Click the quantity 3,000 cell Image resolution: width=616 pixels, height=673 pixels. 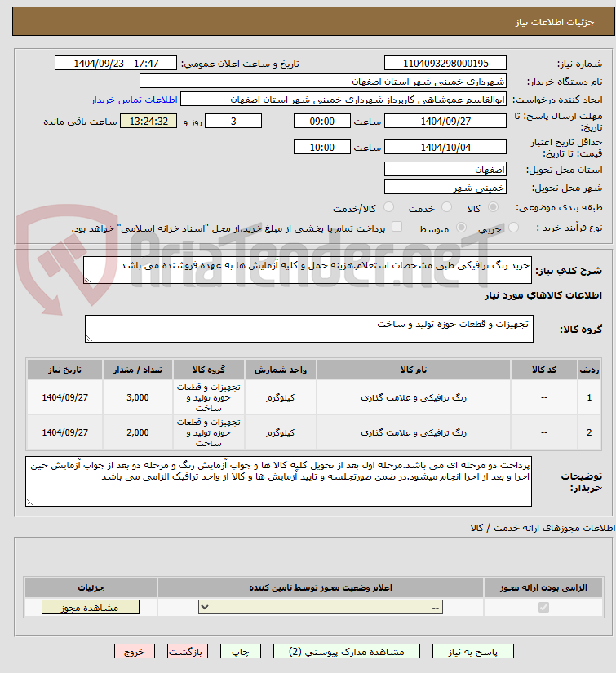coord(137,397)
